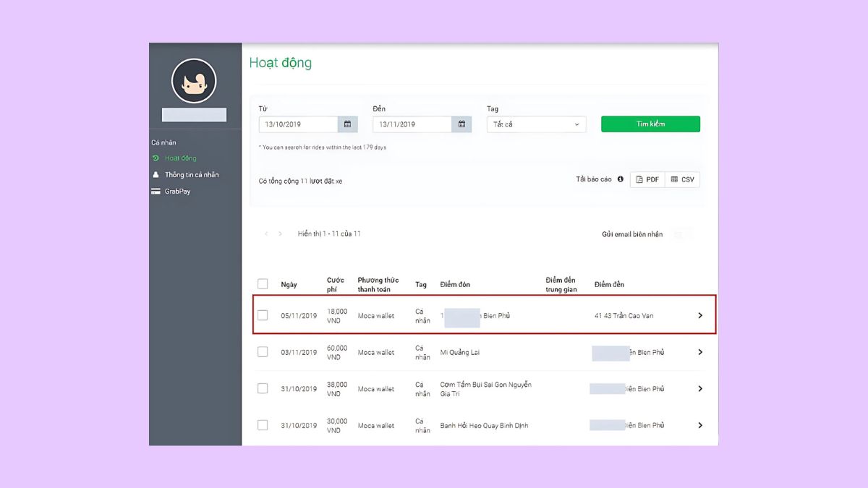Click pickup Cơm Tấm Bụi Sai Gon
This screenshot has height=488, width=868.
point(486,389)
